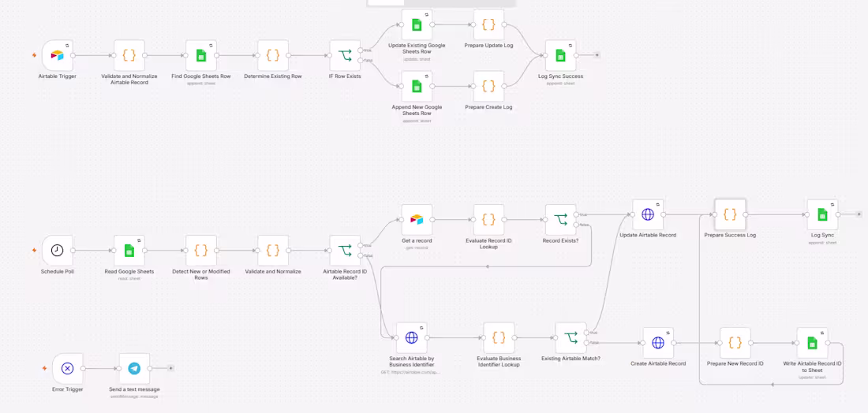868x413 pixels.
Task: Select the Find Google Sheets Row node
Action: 201,55
